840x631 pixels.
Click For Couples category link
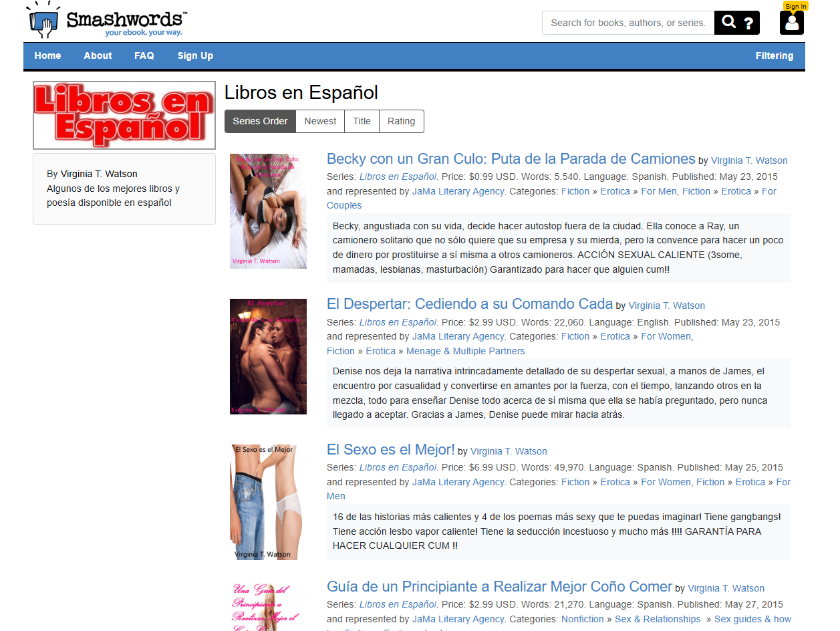pyautogui.click(x=551, y=198)
